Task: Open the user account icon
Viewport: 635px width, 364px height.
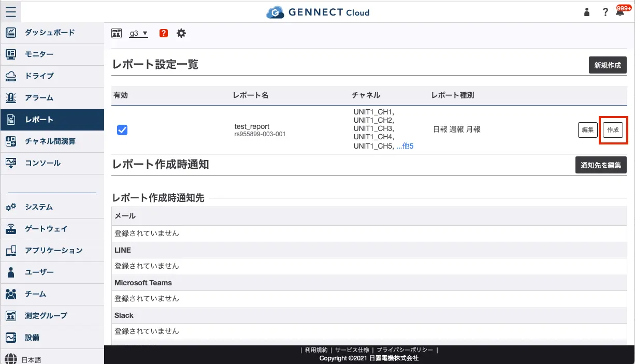Action: point(587,12)
